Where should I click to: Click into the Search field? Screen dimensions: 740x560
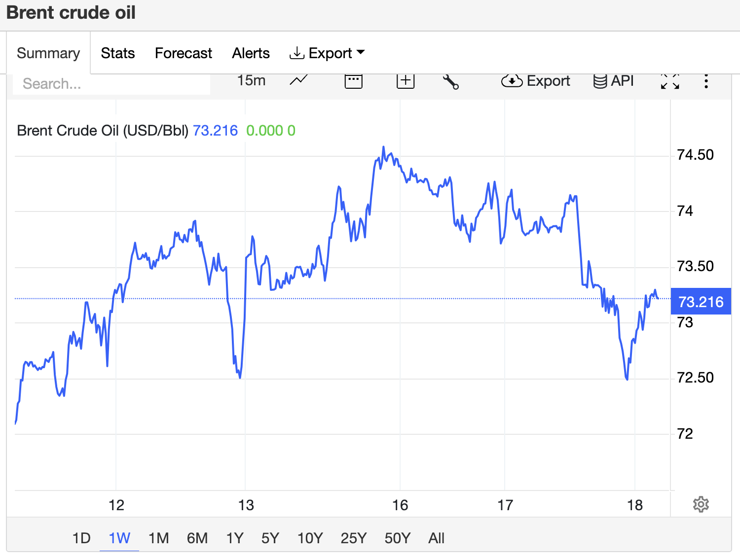click(x=111, y=84)
